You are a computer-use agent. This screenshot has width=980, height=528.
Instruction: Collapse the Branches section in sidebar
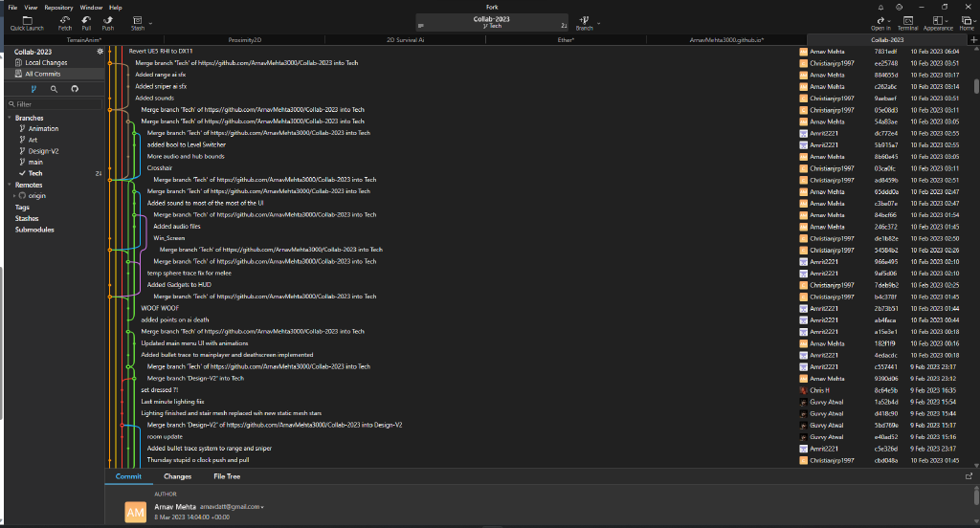click(x=10, y=118)
